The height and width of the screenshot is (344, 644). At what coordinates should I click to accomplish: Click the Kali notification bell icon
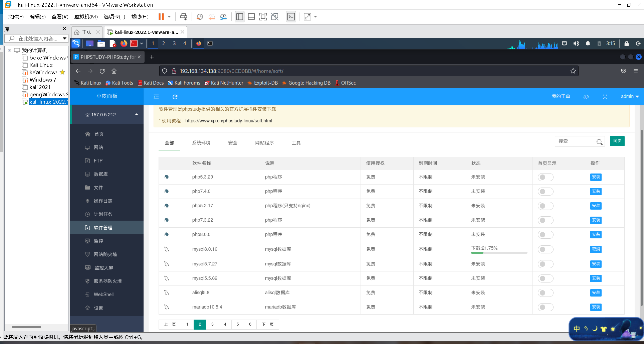[588, 43]
